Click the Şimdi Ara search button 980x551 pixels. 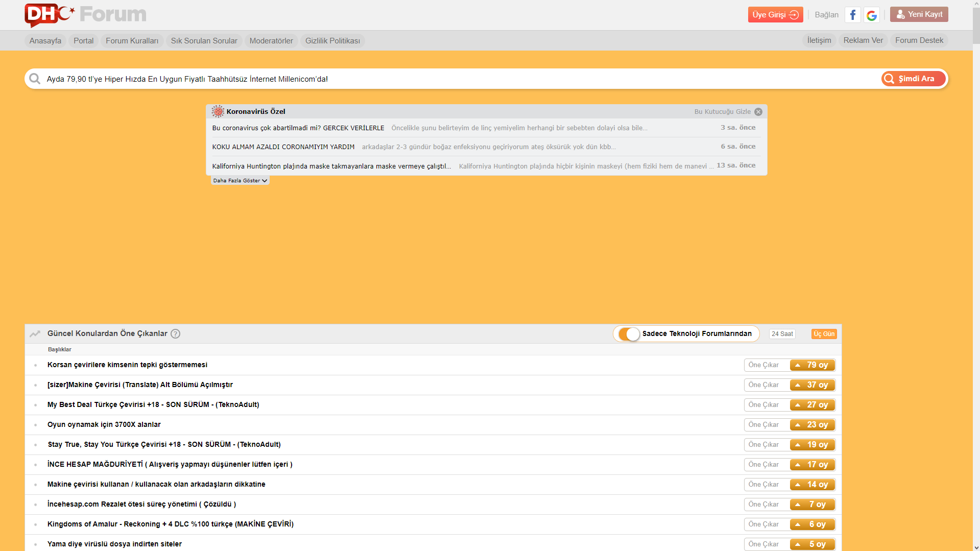pyautogui.click(x=913, y=79)
